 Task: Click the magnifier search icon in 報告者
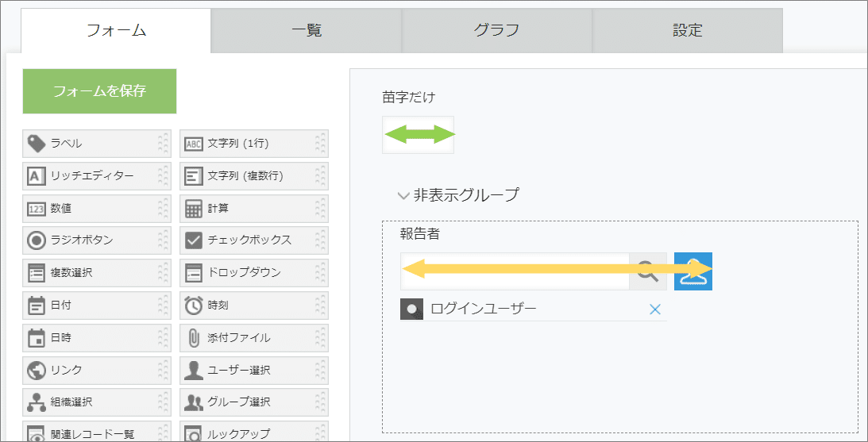pos(648,271)
